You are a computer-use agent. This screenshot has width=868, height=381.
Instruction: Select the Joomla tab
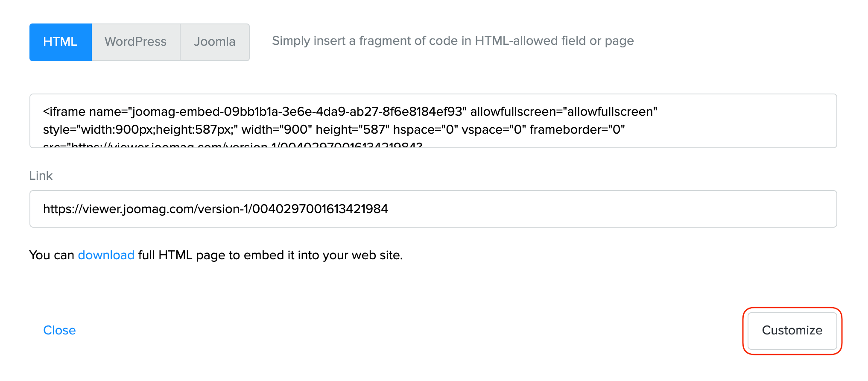(x=214, y=42)
